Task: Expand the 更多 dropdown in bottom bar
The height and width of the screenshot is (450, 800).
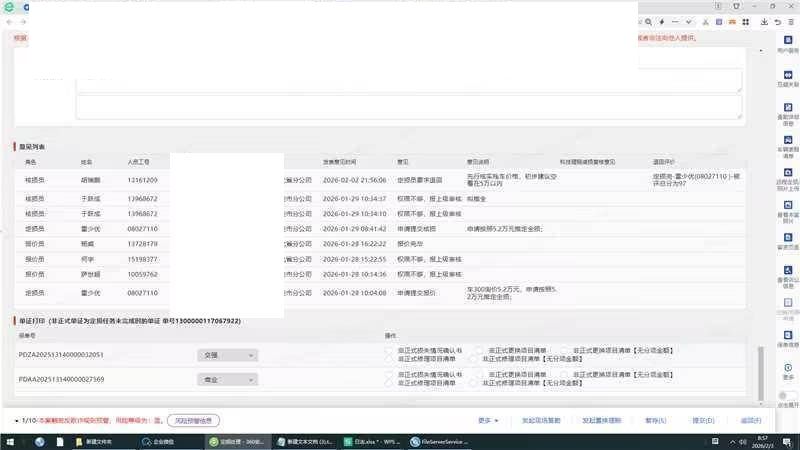Action: pos(488,421)
